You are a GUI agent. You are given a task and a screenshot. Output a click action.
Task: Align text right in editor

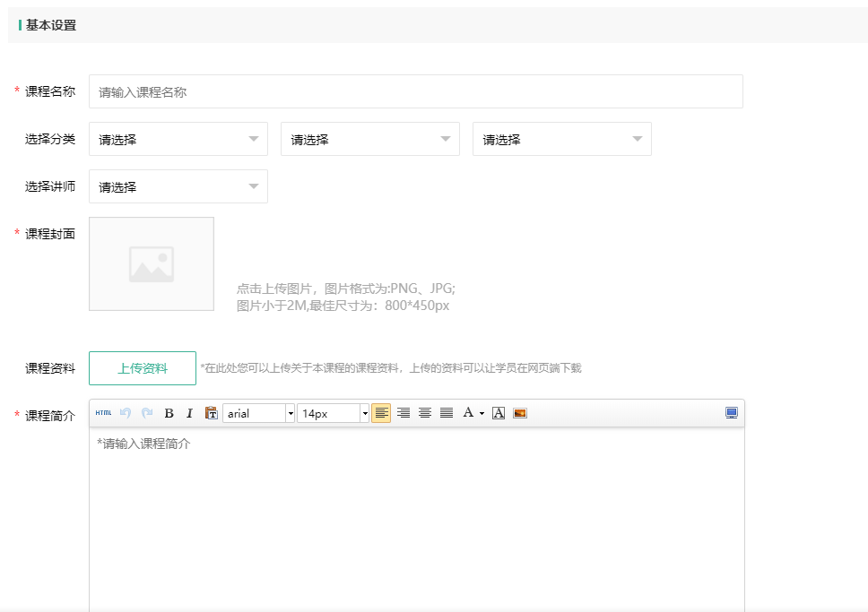click(x=404, y=413)
